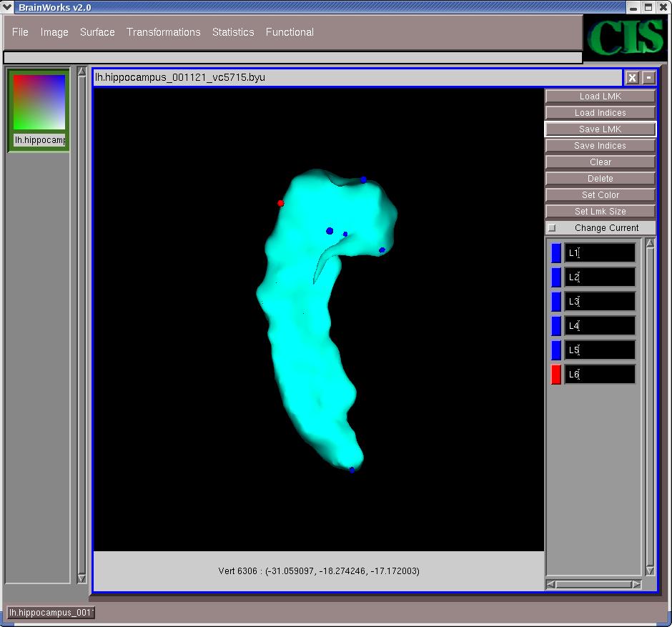Open the Surface menu

point(97,32)
